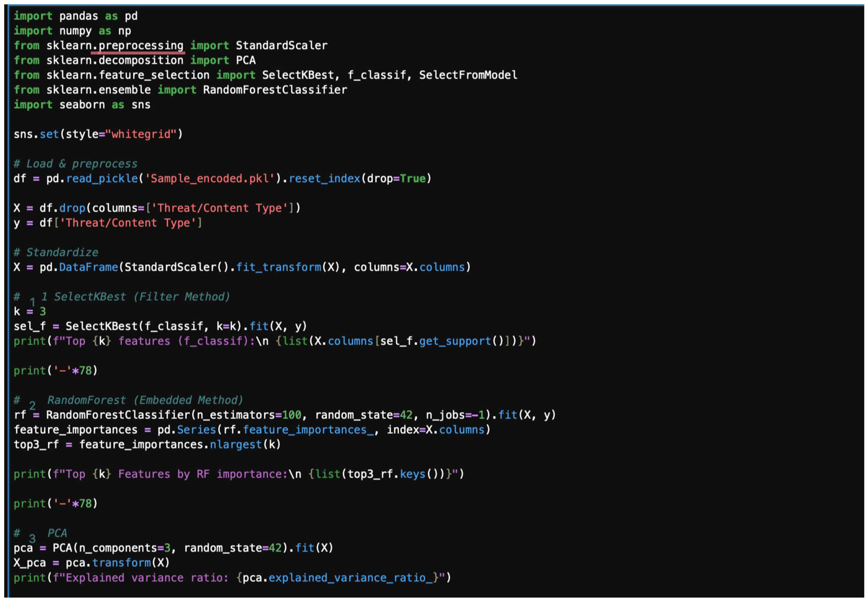This screenshot has height=603, width=868.
Task: Click StandardScaler in the import line
Action: (281, 46)
